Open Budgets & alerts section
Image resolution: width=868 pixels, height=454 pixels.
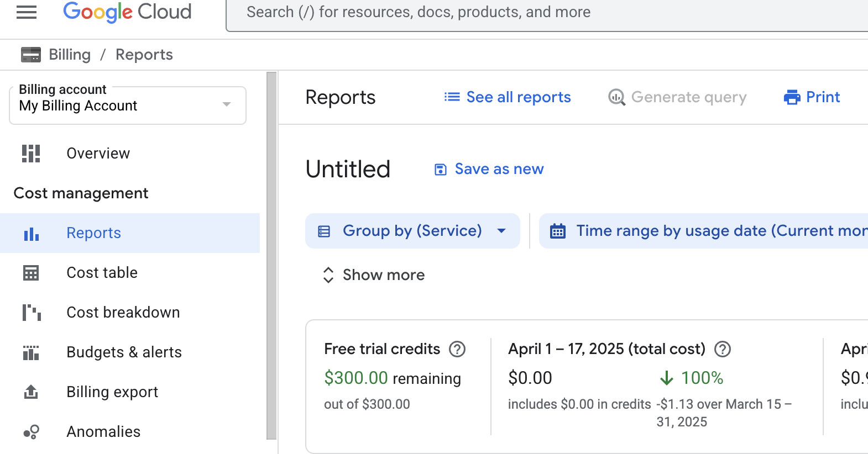click(x=124, y=352)
